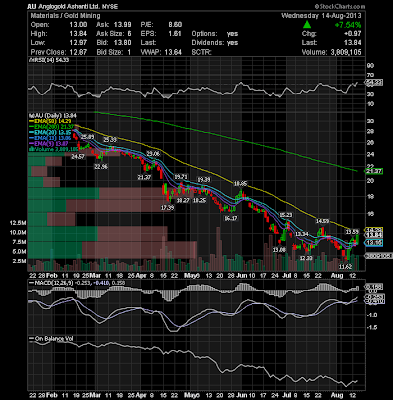393x400 pixels.
Task: Click the 11.62 low price annotation
Action: coord(346,267)
